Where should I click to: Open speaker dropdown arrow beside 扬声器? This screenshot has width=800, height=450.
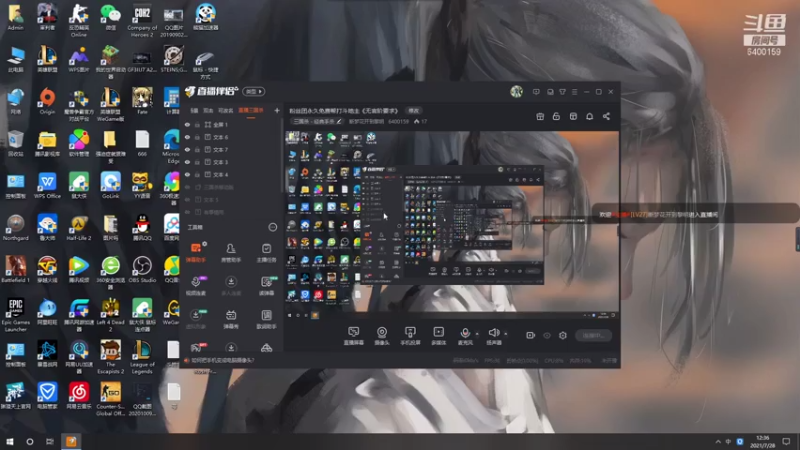[x=506, y=334]
